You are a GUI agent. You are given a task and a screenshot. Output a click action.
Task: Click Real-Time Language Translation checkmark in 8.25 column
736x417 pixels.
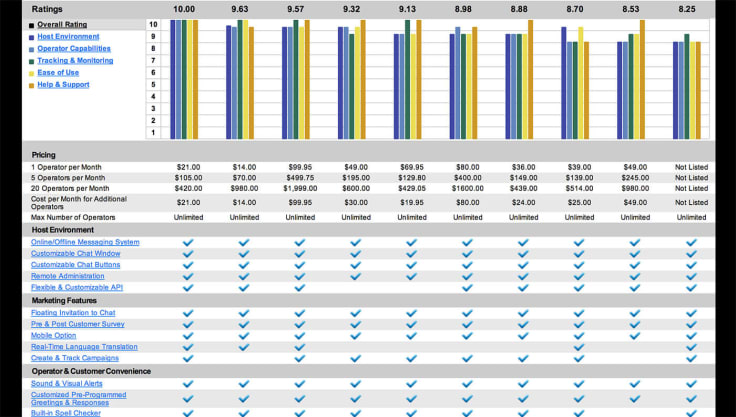691,347
